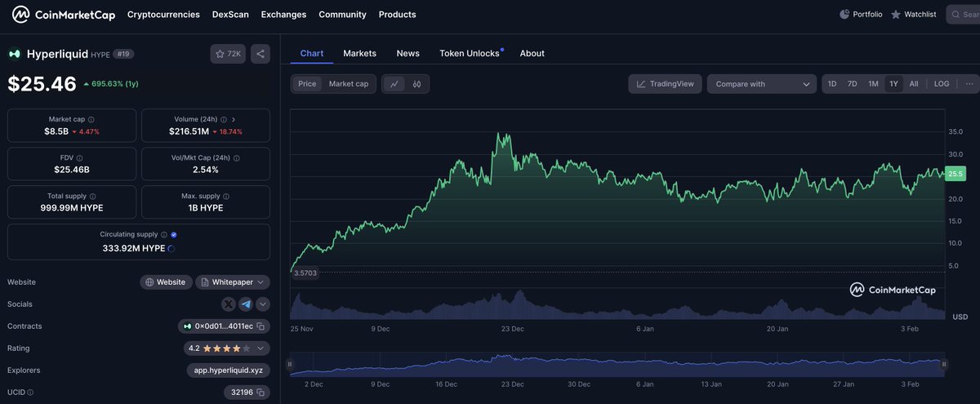Open the DexScan menu

pos(230,15)
